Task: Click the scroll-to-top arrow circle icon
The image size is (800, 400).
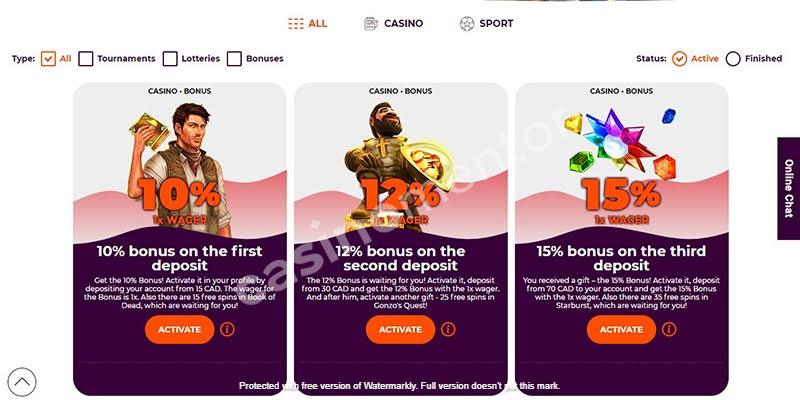Action: (x=22, y=382)
